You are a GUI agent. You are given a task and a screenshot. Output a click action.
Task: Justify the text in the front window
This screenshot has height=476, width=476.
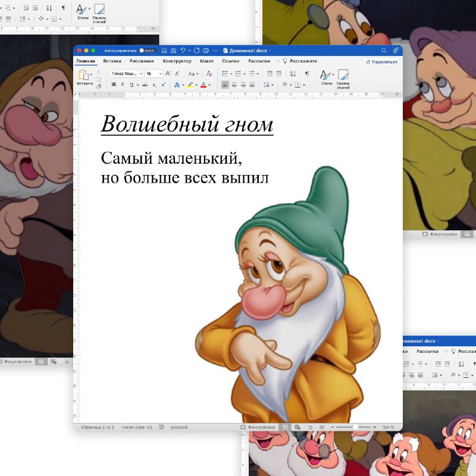point(252,85)
